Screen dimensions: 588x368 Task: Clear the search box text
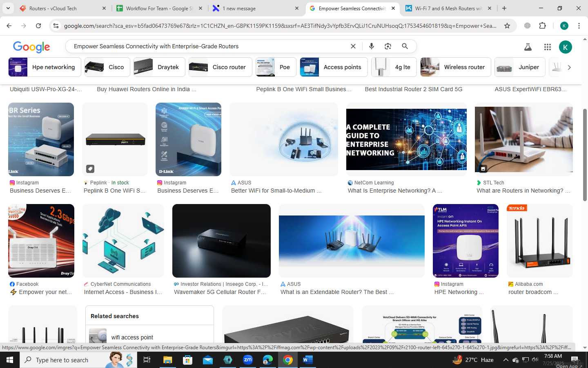(x=353, y=46)
